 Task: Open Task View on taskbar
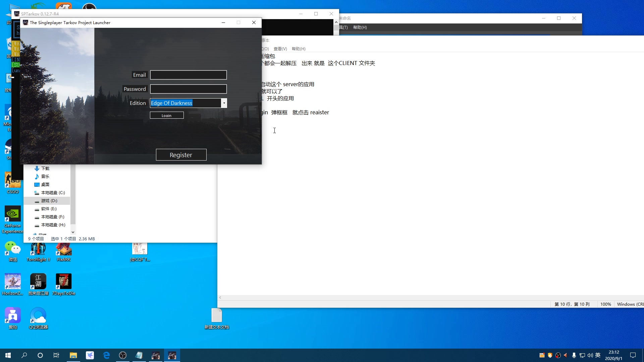point(56,355)
